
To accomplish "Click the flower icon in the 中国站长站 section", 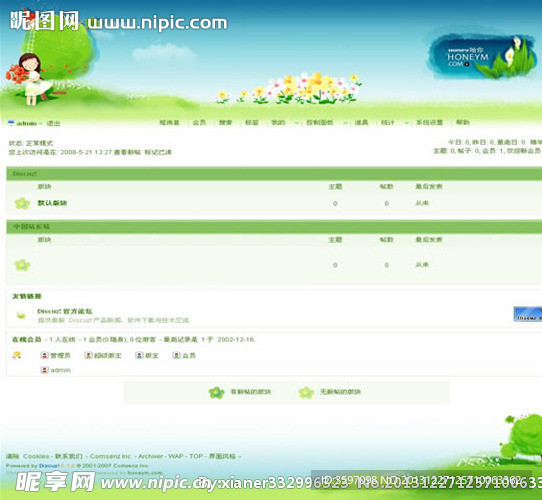I will pos(22,265).
